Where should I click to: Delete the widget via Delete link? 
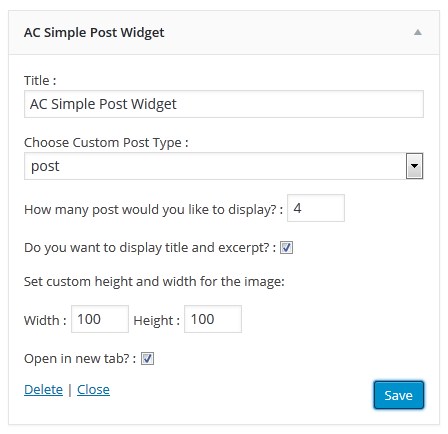coord(43,389)
